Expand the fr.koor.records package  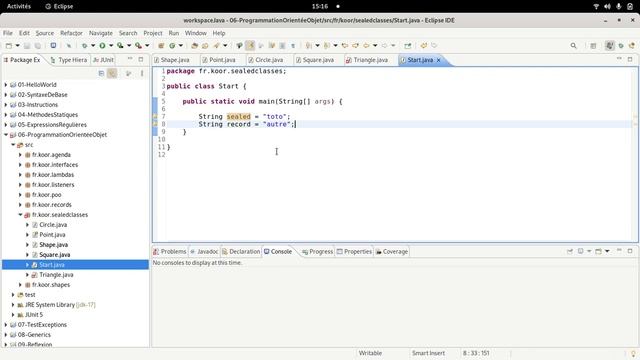click(x=20, y=204)
